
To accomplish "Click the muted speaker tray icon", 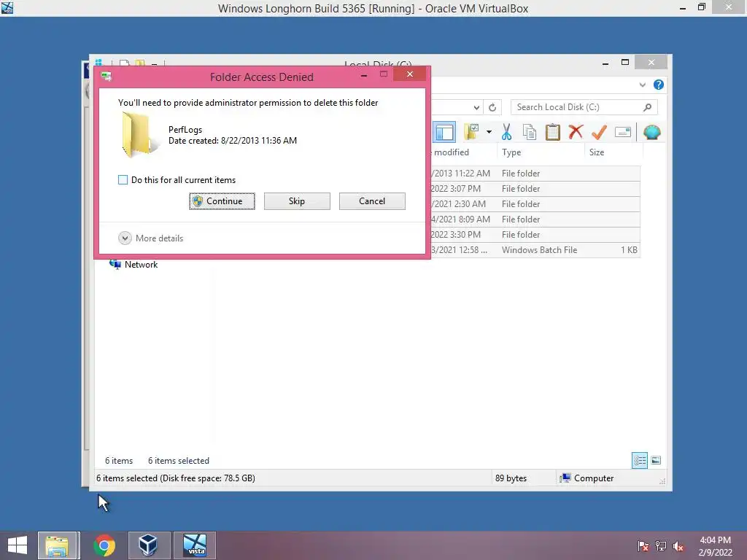I will pyautogui.click(x=678, y=546).
